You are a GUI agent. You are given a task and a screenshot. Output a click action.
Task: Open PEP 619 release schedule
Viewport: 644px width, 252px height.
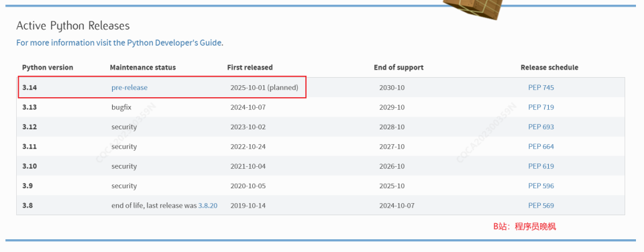click(x=541, y=166)
